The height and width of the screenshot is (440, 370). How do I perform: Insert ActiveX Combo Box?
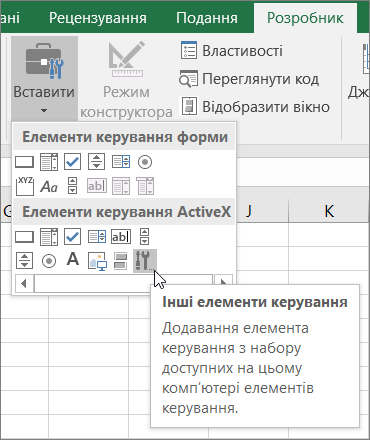click(x=49, y=237)
